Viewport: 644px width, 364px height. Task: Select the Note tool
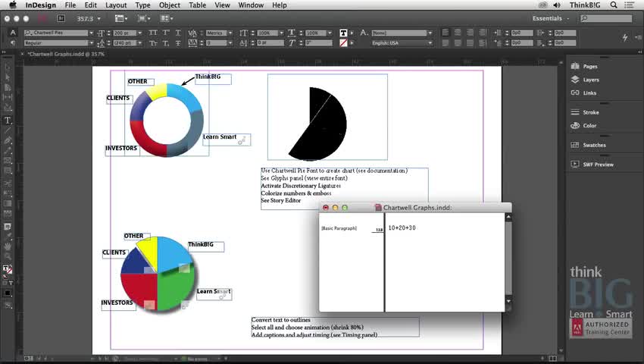(x=8, y=226)
